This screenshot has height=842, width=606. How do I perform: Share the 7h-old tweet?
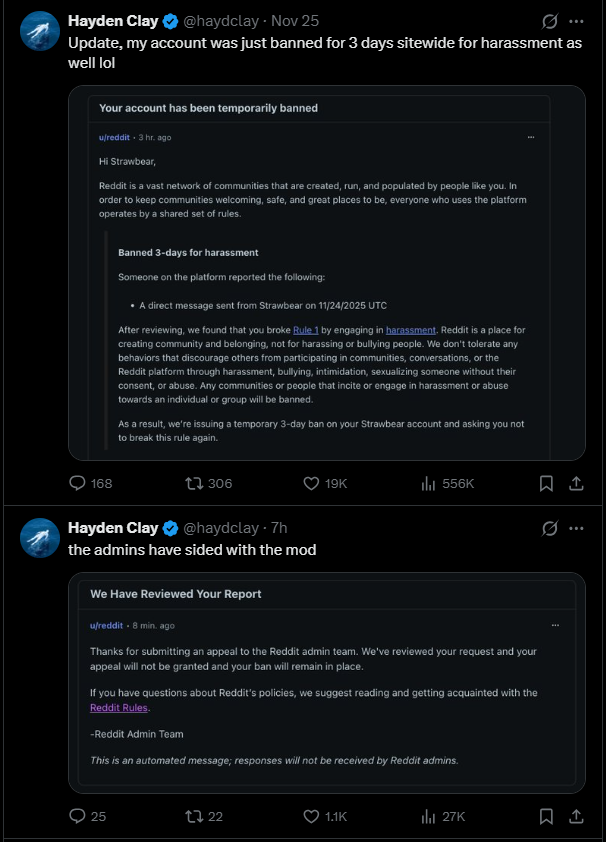[576, 816]
